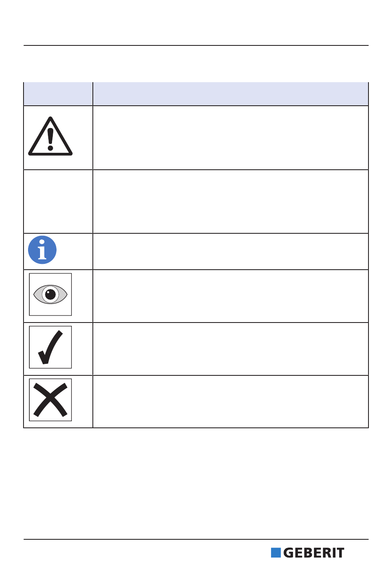Click the description cell beside the warning triangle
392x567 pixels.
(x=231, y=138)
